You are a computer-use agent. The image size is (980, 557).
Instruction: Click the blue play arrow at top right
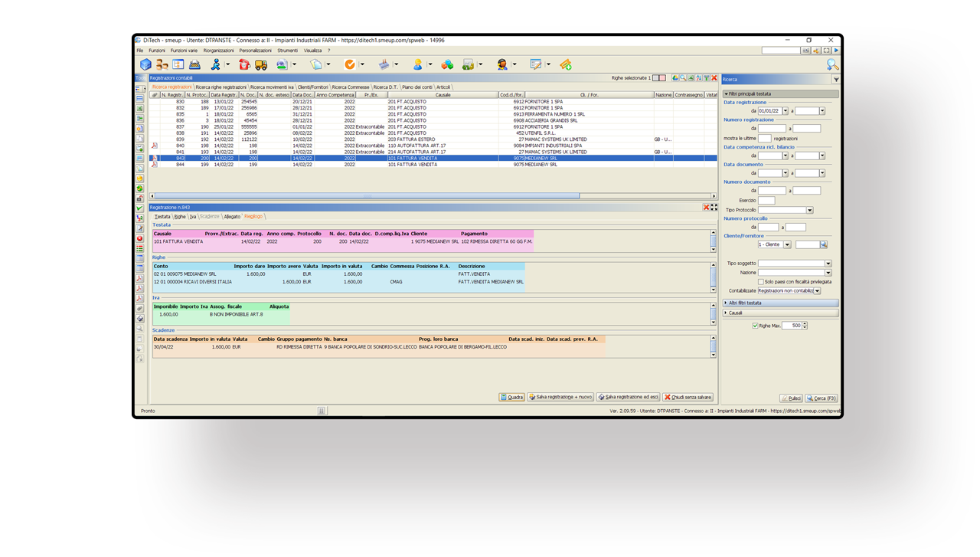pos(836,51)
